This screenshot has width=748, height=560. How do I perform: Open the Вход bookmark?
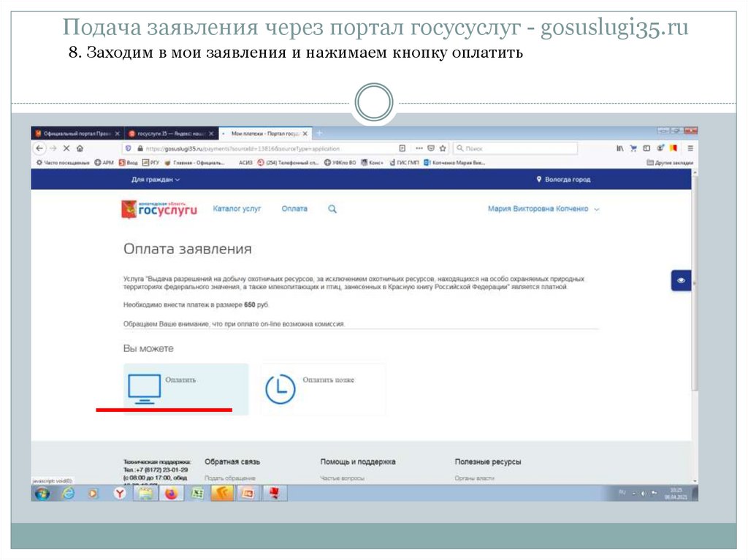point(128,163)
